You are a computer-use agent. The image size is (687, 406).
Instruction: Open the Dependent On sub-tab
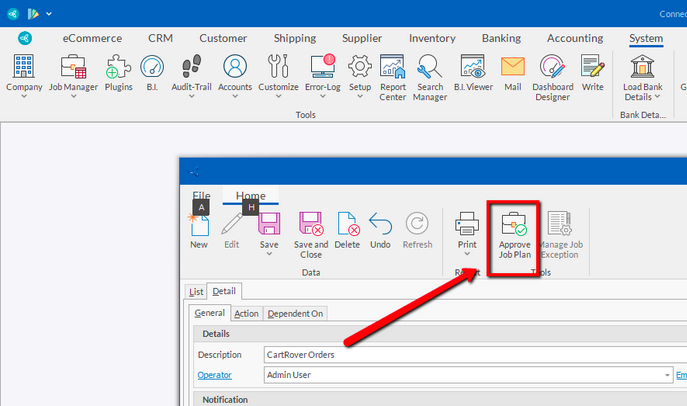pos(295,314)
